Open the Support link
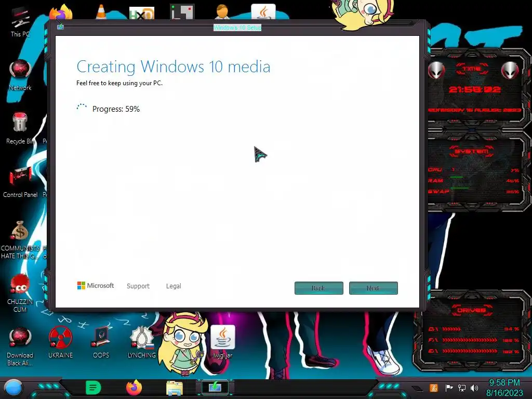The height and width of the screenshot is (399, 532). [x=138, y=286]
